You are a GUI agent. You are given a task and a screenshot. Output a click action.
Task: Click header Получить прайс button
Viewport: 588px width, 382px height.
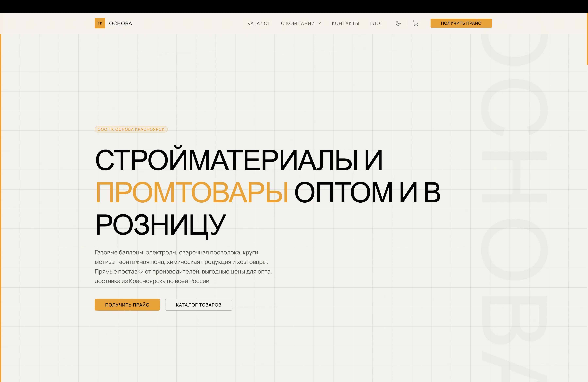click(x=461, y=23)
